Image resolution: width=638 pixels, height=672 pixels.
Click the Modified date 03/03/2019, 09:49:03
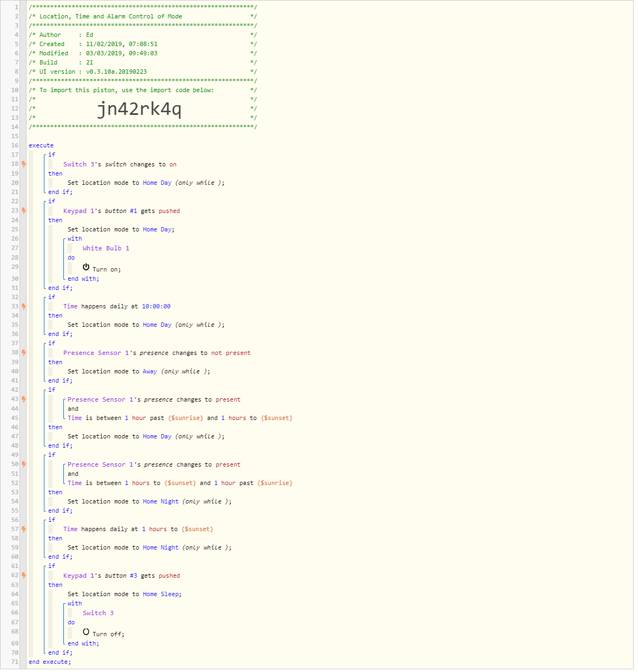coord(122,53)
